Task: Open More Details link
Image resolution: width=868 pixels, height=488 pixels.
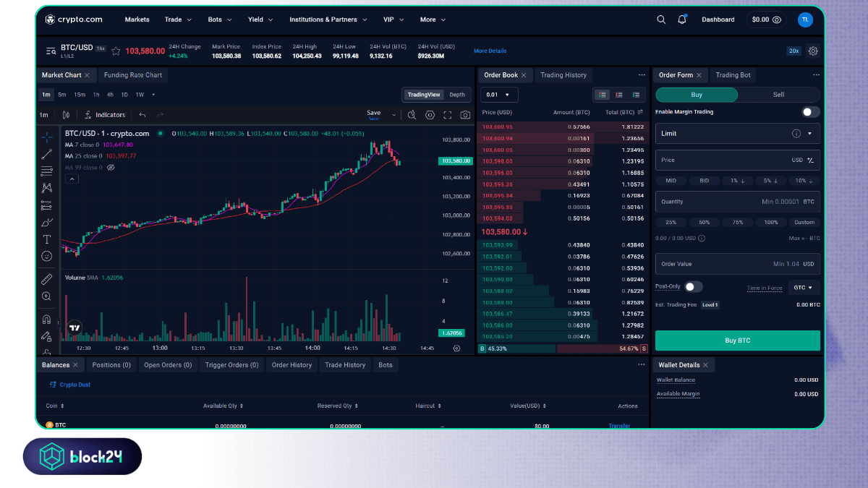Action: point(490,51)
